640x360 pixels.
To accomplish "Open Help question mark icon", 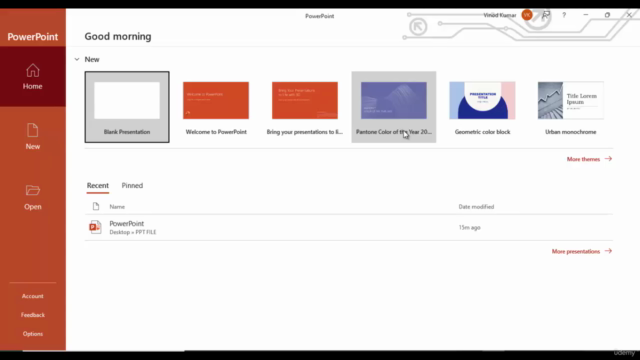I will [564, 15].
